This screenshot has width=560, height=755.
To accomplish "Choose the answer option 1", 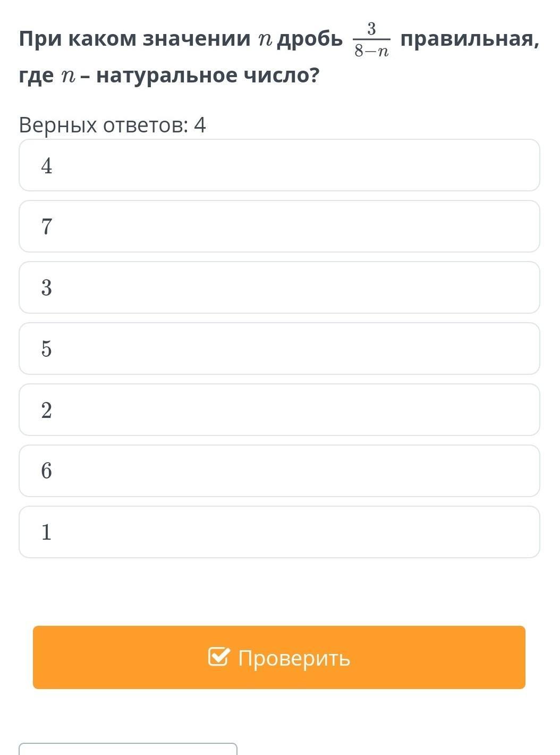I will pos(279,532).
